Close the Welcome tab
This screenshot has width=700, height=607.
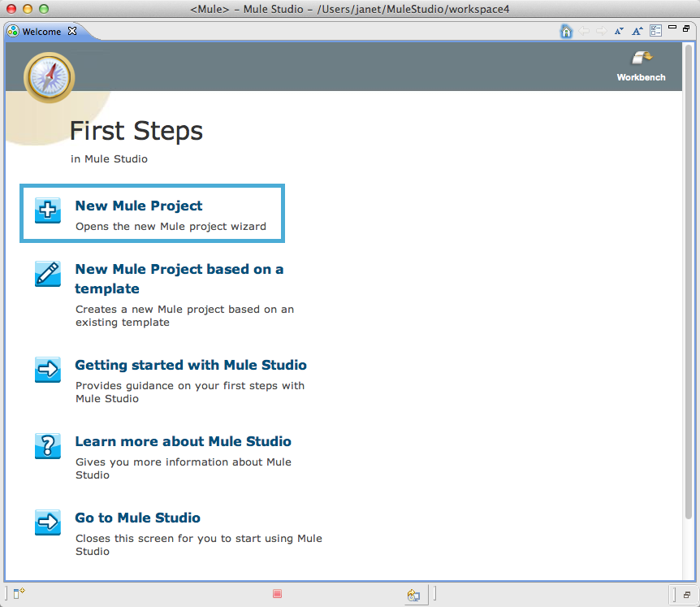coord(71,31)
